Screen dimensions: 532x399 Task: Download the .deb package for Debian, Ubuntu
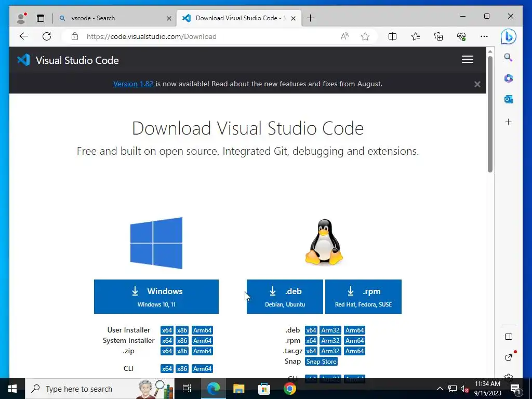(285, 297)
